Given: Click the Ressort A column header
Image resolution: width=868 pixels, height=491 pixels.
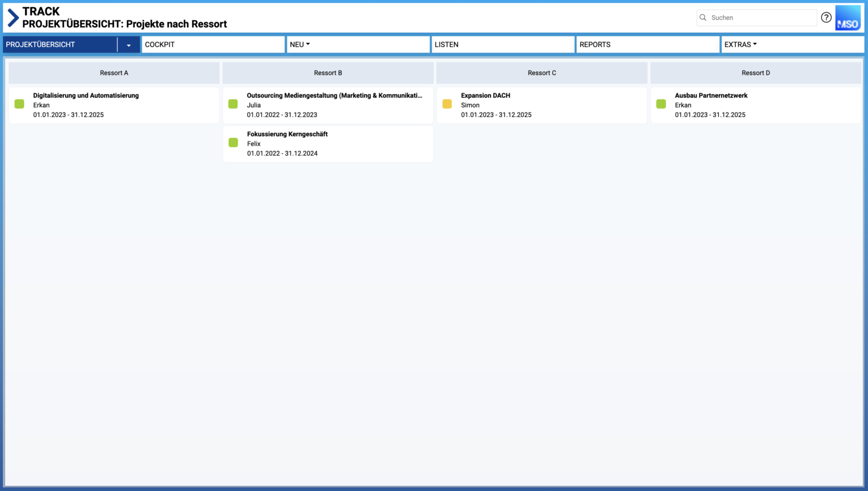Looking at the screenshot, I should pos(114,73).
